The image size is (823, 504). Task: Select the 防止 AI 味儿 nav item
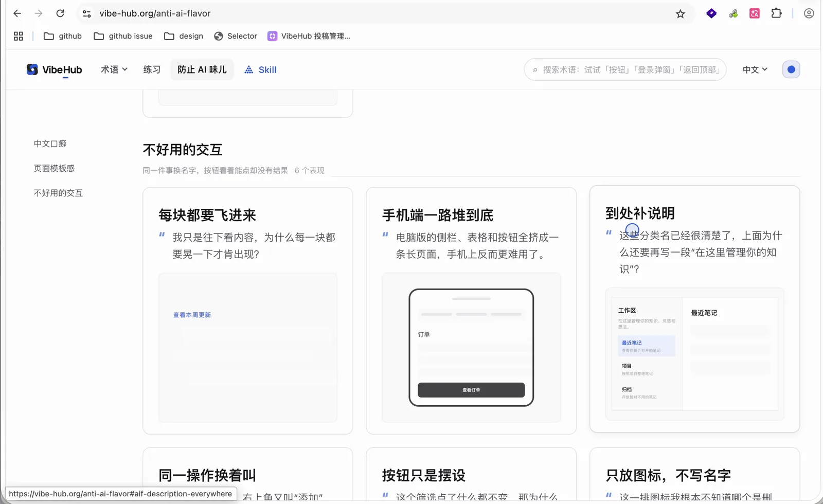tap(202, 69)
